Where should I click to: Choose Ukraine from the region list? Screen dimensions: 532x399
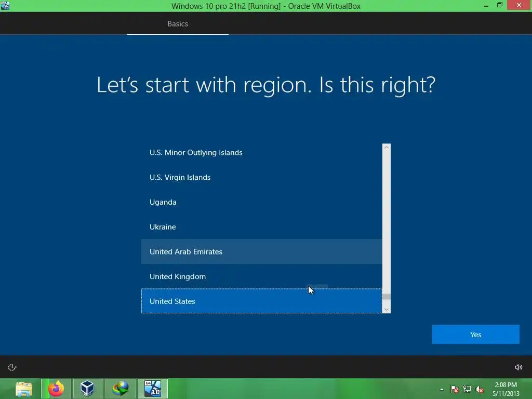pos(262,227)
